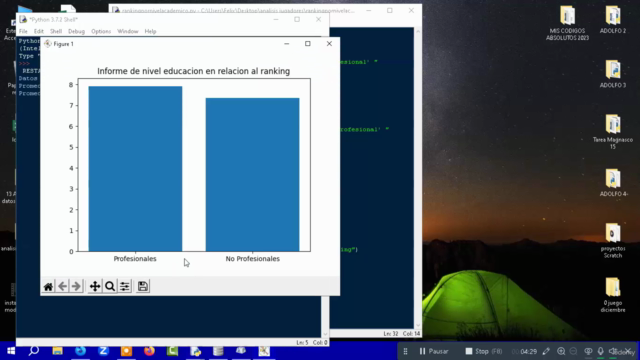Open File Explorer from taskbar
This screenshot has height=360, width=640.
(x=58, y=351)
